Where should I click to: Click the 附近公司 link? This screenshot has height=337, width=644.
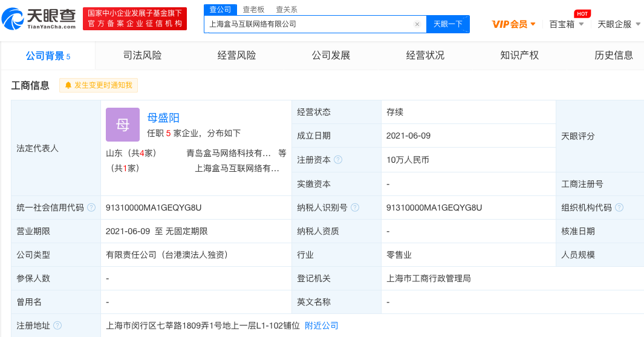pos(322,326)
